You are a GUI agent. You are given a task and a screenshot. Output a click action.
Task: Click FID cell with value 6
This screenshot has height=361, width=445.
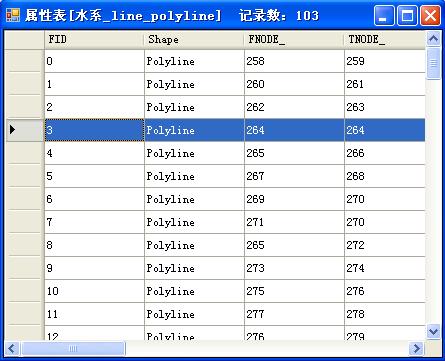[94, 199]
